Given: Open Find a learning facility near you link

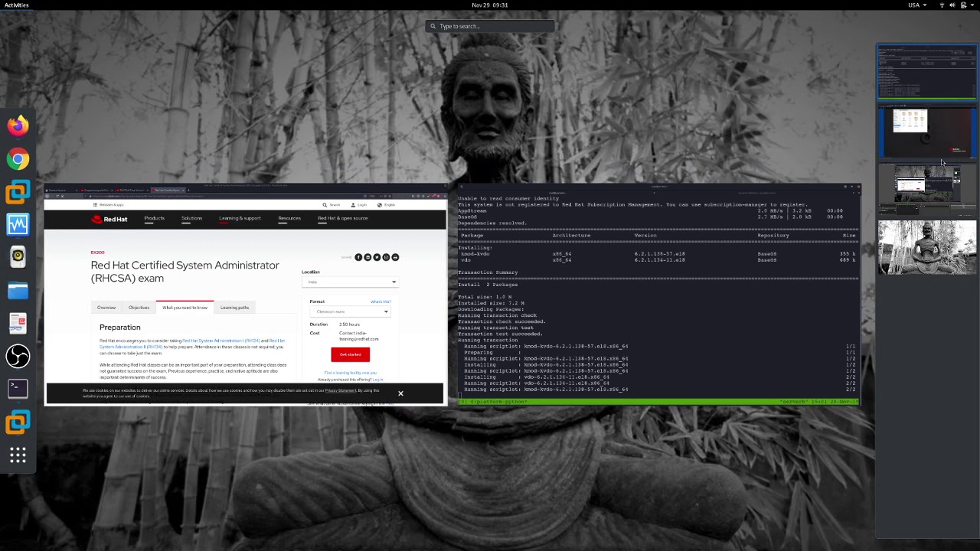Looking at the screenshot, I should click(350, 373).
